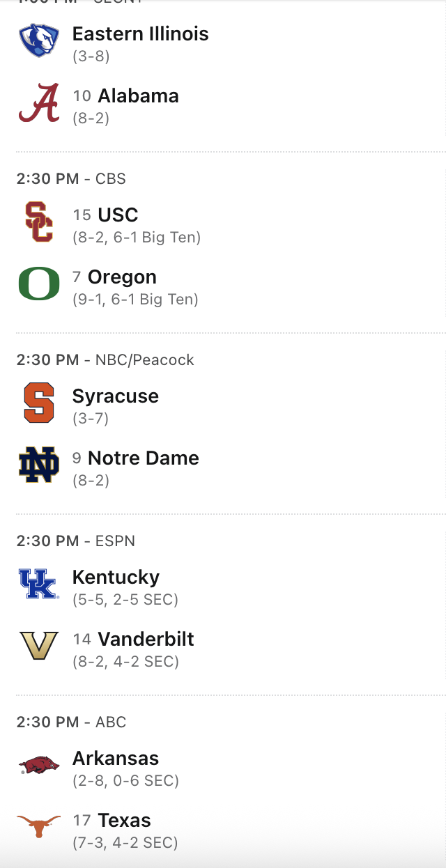The image size is (446, 868).
Task: Open the Eastern Illinois team link
Action: pyautogui.click(x=140, y=33)
